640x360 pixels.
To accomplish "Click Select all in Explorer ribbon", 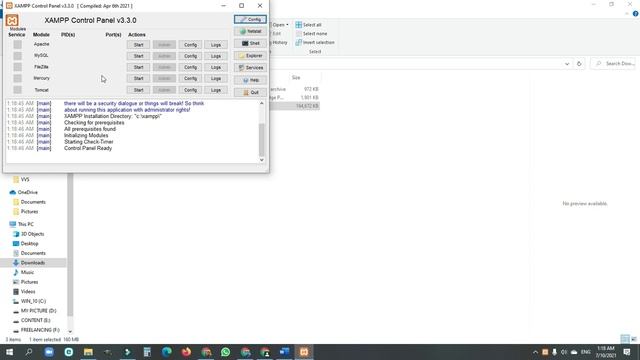I will click(309, 25).
